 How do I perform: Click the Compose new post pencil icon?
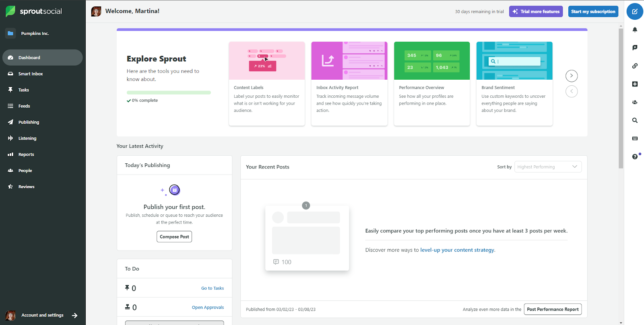tap(635, 12)
